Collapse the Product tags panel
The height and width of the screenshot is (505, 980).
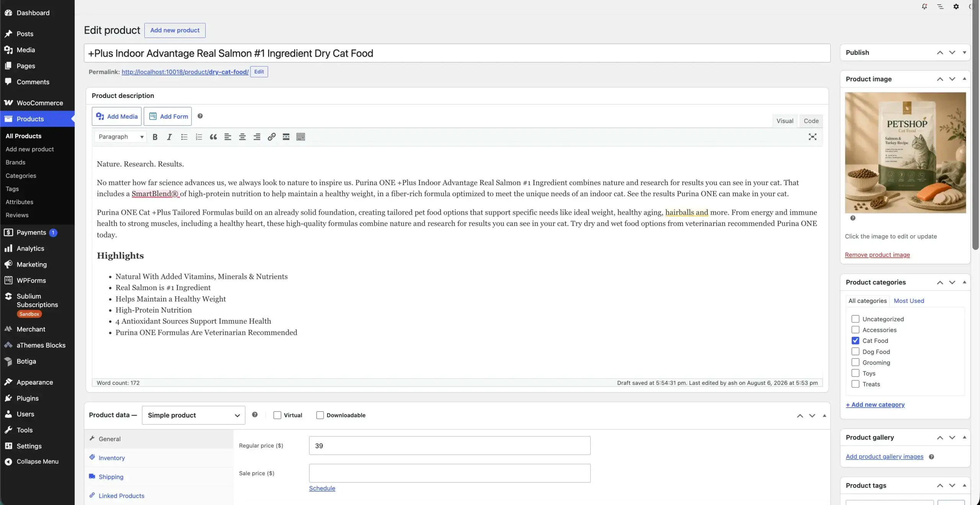[964, 485]
